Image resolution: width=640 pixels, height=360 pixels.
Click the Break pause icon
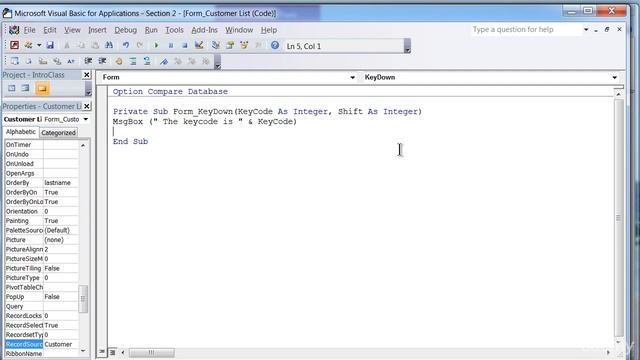[x=171, y=46]
